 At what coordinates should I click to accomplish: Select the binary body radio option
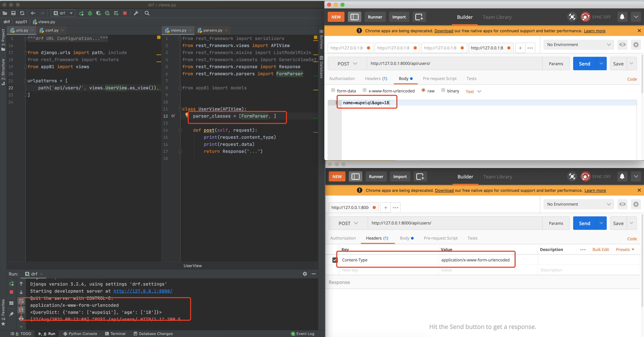pyautogui.click(x=443, y=90)
